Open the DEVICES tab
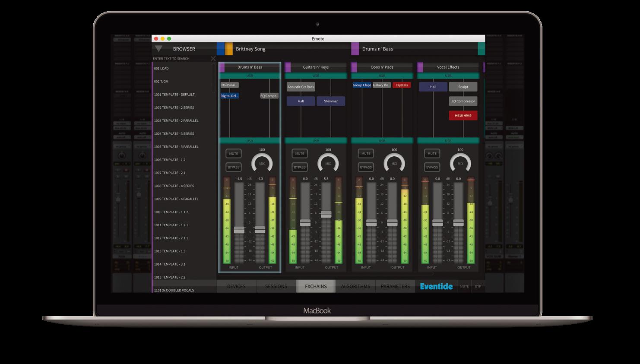The height and width of the screenshot is (364, 640). (x=236, y=286)
